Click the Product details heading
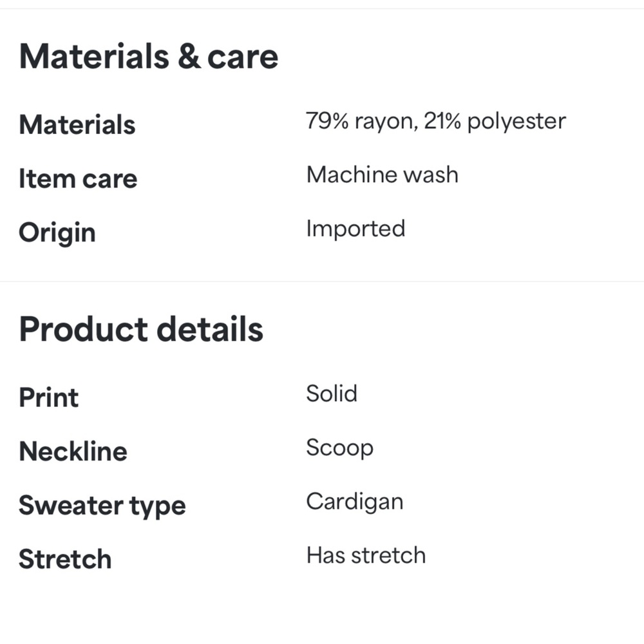The image size is (644, 644). (141, 329)
